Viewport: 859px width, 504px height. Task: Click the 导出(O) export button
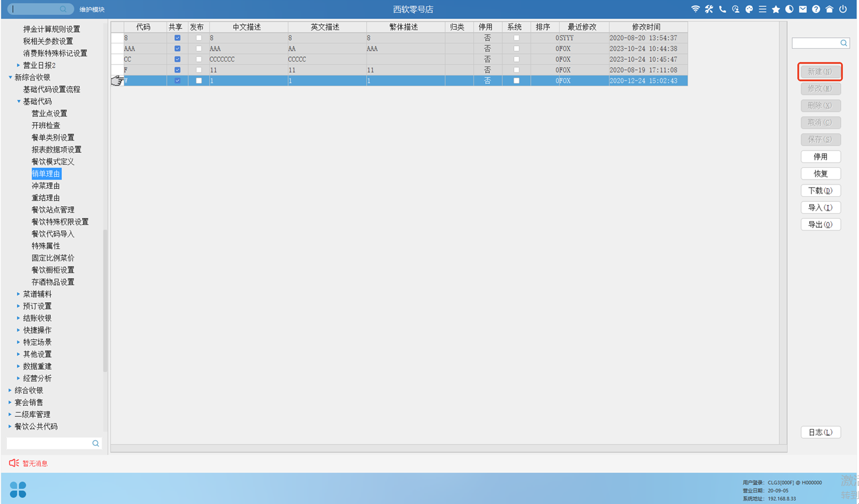(821, 225)
